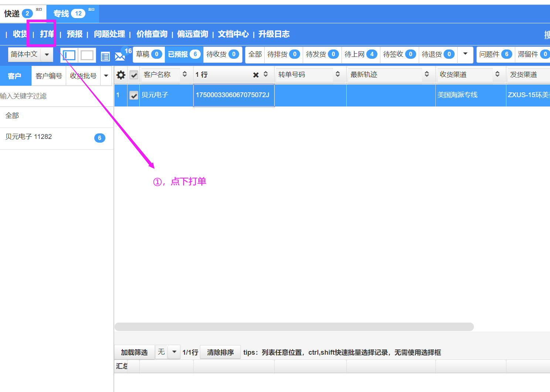
Task: Expand dropdown next to 收货批号 tab
Action: click(106, 76)
